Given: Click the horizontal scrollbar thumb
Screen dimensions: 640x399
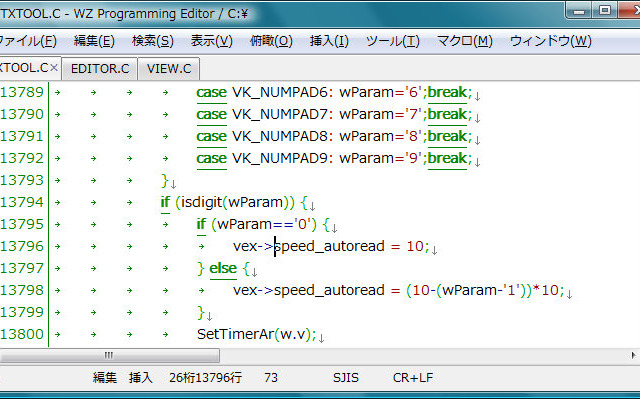Looking at the screenshot, I should (x=109, y=355).
